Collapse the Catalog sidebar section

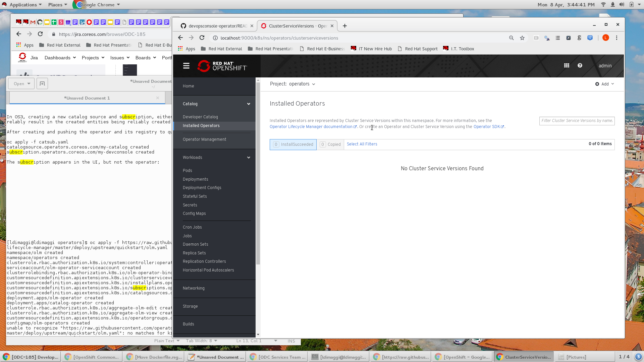click(x=249, y=104)
